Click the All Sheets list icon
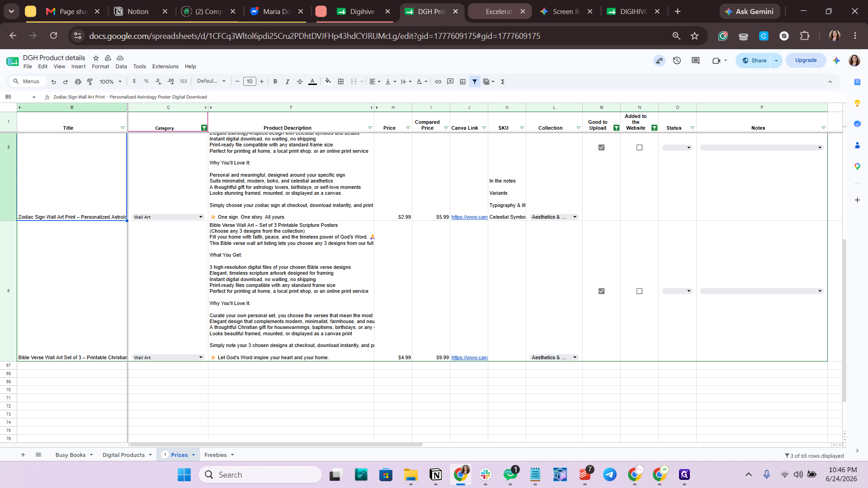Screen dimensions: 868x488 tap(38, 455)
